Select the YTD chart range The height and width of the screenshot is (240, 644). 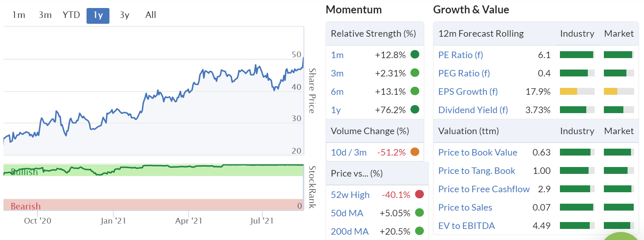click(71, 15)
